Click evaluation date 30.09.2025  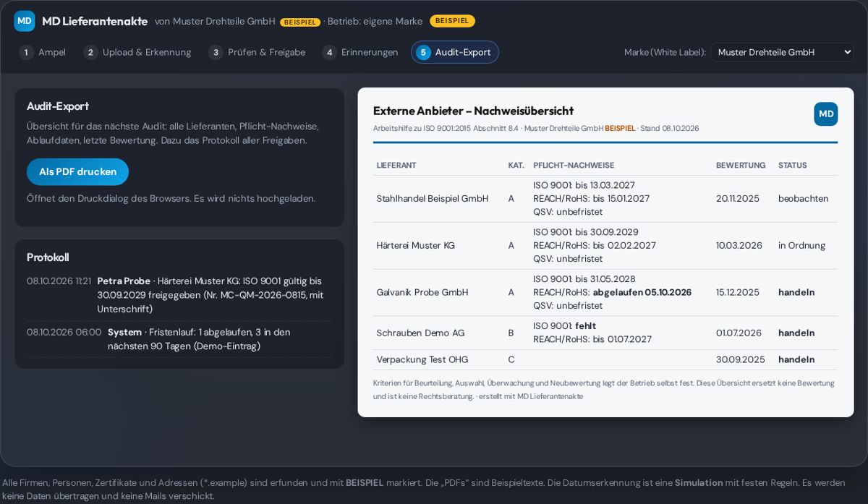(x=741, y=360)
